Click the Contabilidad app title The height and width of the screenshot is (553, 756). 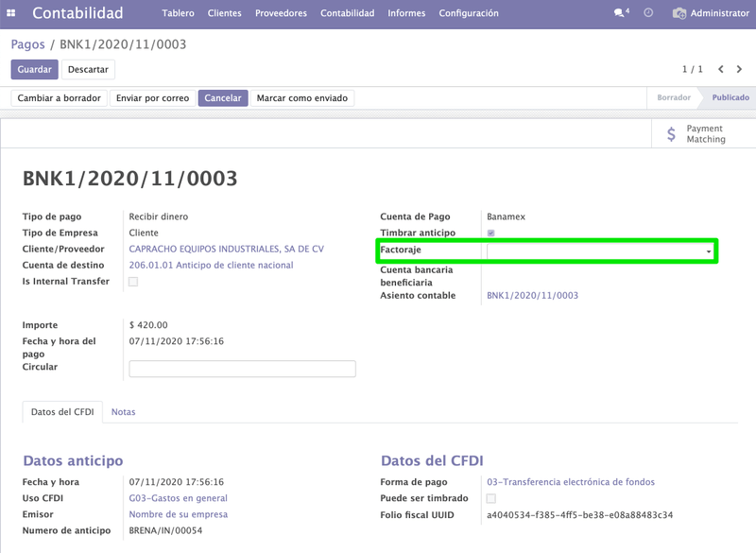point(77,13)
